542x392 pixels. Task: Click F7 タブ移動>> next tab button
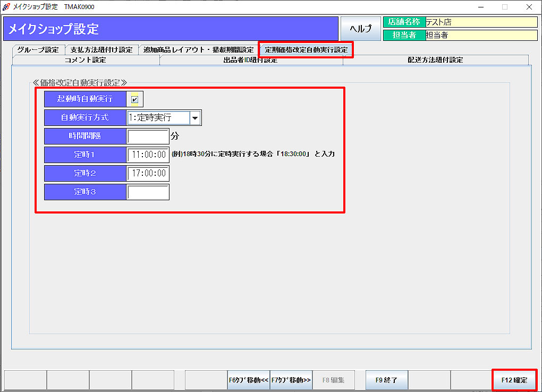point(291,380)
